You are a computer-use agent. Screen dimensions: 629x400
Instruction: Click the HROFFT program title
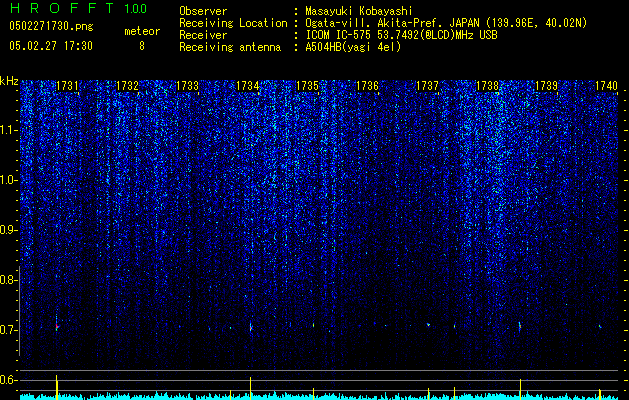(x=62, y=8)
